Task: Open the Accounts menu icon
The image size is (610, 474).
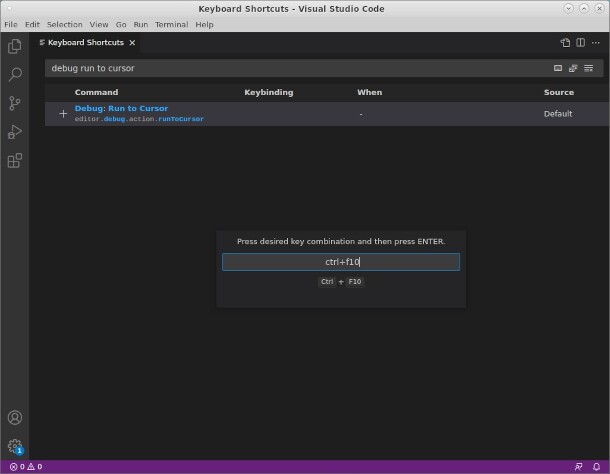Action: 15,418
